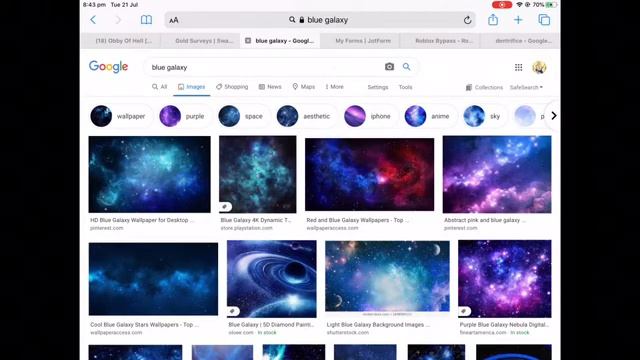Screen dimensions: 640x360
Task: Click product tag on Blue Galaxy 4K image
Action: 224,207
